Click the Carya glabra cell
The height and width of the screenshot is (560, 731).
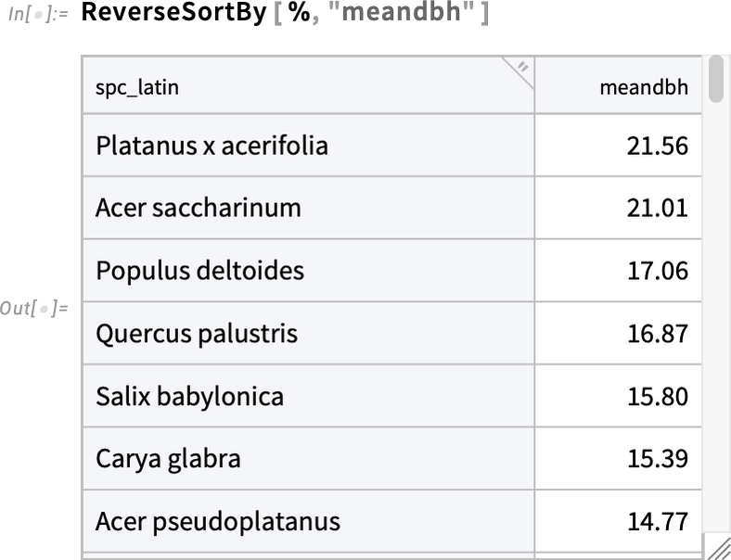(x=308, y=458)
